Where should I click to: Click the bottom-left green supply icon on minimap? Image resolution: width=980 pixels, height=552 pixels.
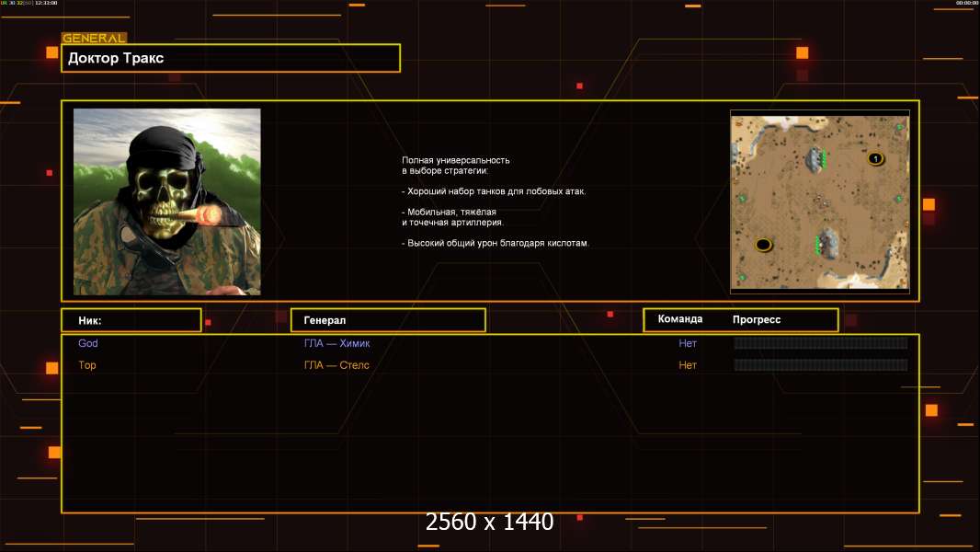tap(742, 277)
